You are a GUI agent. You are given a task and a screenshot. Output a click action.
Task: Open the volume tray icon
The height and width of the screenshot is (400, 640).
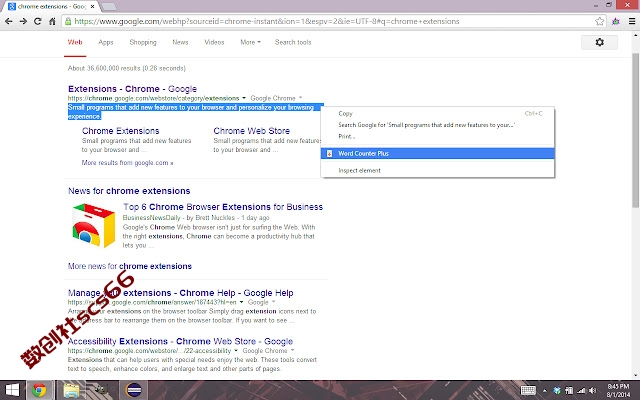[x=592, y=391]
